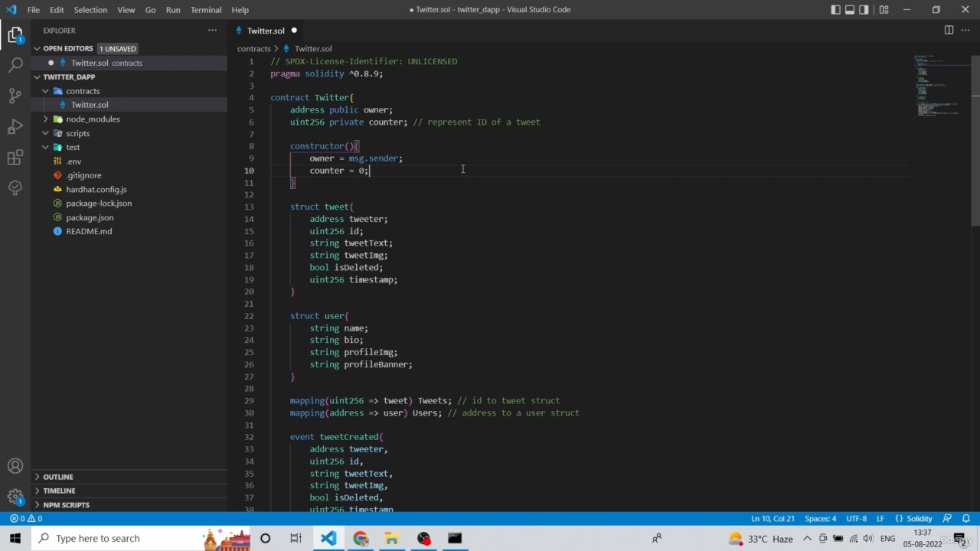Expand the node_modules folder
Viewport: 980px width, 551px height.
tap(93, 119)
